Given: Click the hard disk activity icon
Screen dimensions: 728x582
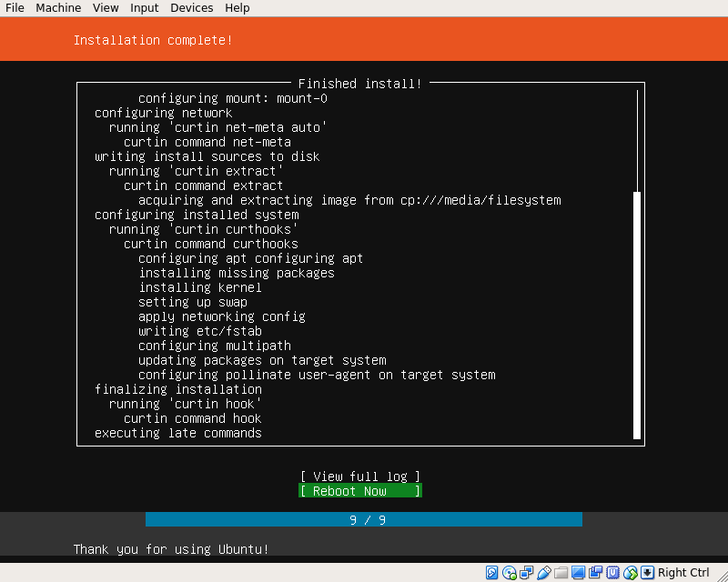Looking at the screenshot, I should (492, 572).
